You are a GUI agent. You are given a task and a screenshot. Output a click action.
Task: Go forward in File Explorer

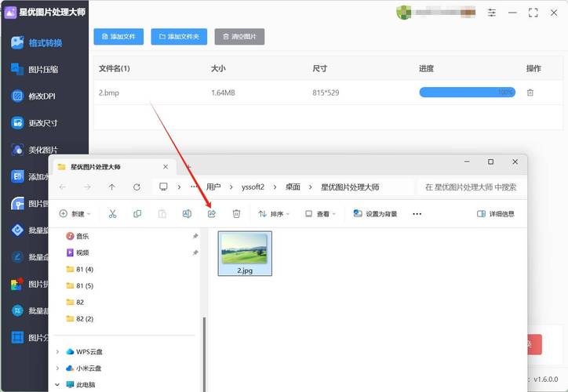(x=87, y=187)
